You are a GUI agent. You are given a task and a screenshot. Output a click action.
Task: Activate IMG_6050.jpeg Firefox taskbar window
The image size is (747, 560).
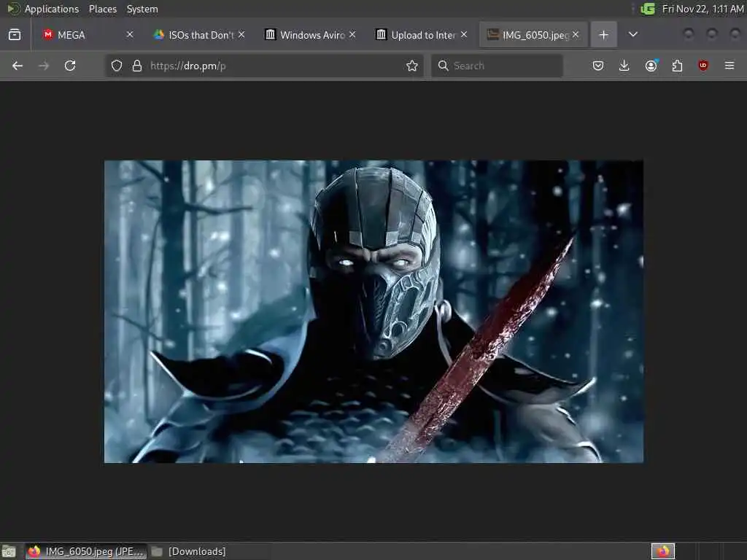(86, 551)
